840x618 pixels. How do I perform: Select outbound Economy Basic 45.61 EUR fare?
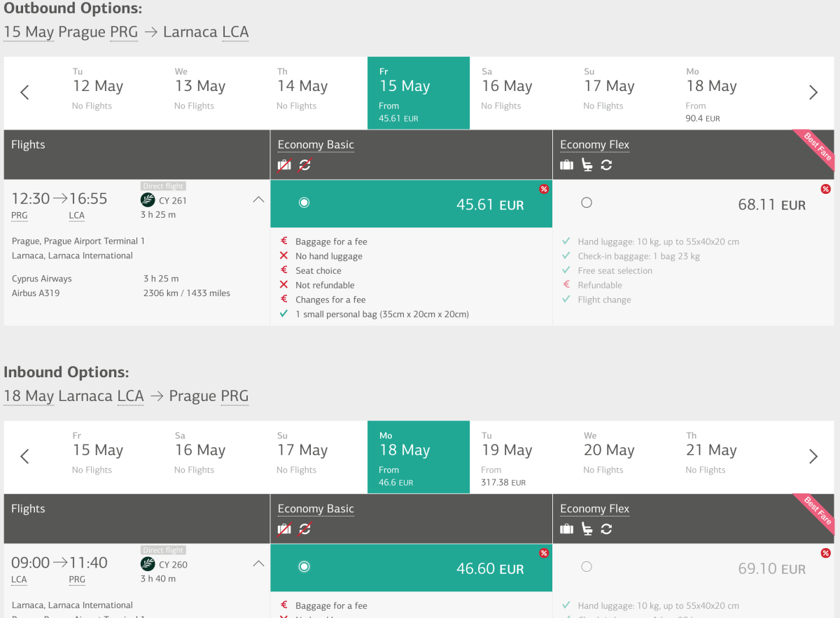tap(304, 203)
